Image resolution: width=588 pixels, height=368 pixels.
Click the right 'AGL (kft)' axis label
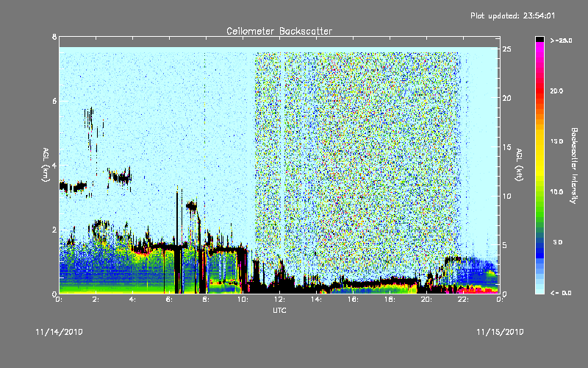(519, 165)
